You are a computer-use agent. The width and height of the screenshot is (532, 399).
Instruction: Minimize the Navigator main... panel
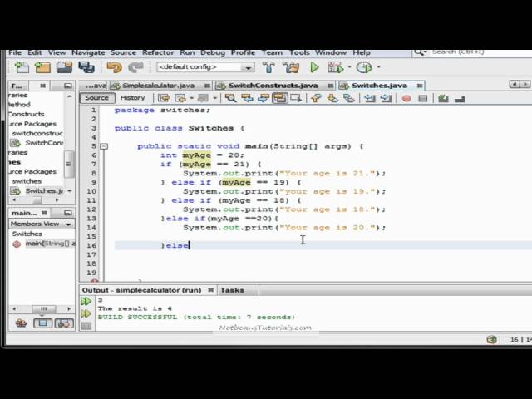pyautogui.click(x=68, y=213)
